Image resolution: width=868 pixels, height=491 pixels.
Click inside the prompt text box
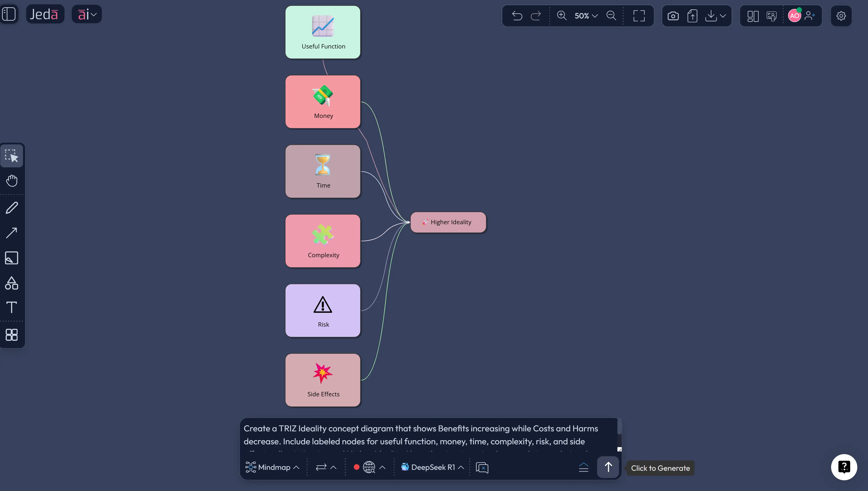tap(429, 435)
